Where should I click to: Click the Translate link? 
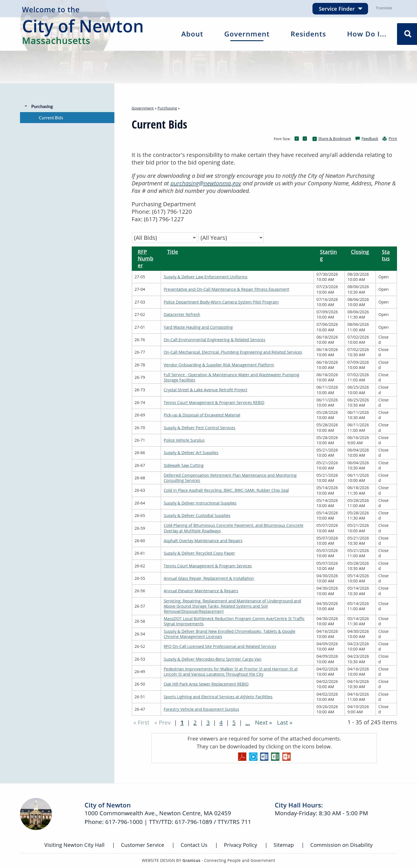(384, 8)
